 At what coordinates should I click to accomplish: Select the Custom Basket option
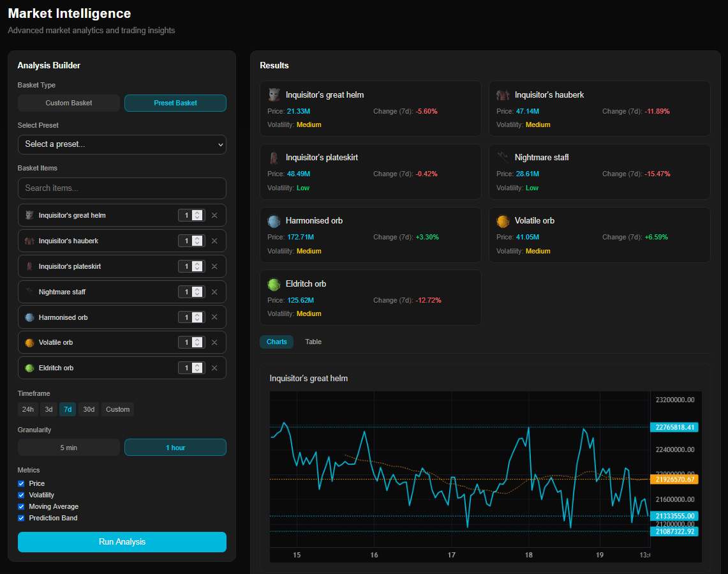68,103
